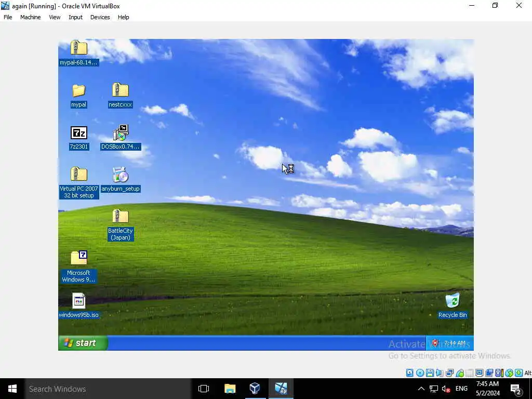Open the XP start menu
The height and width of the screenshot is (399, 532).
click(x=83, y=343)
